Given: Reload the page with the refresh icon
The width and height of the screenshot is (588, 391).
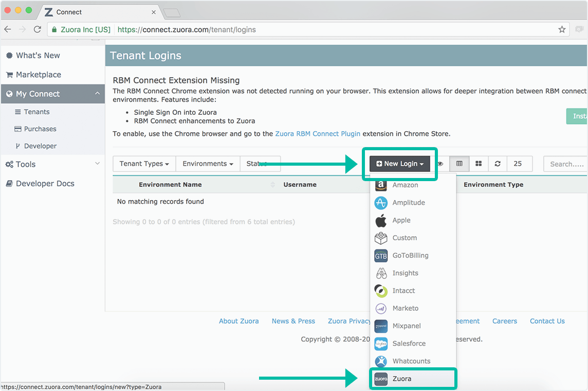Looking at the screenshot, I should [38, 29].
